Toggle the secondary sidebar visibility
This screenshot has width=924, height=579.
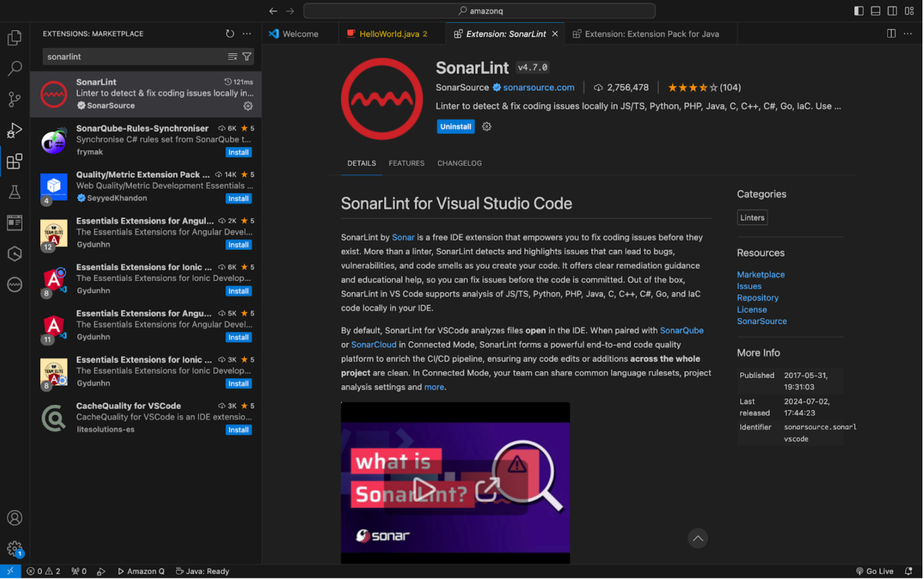892,10
